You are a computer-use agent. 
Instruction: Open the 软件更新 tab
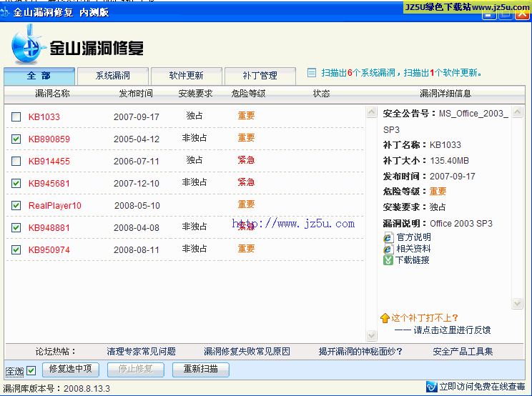[x=186, y=76]
